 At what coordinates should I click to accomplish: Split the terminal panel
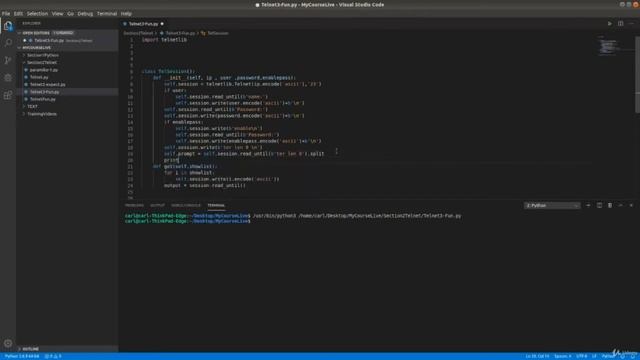[x=599, y=205]
